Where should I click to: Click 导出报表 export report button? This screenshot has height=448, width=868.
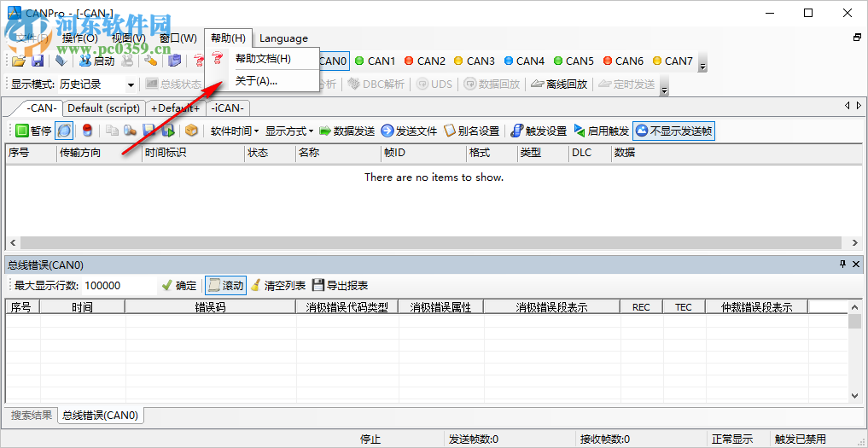click(341, 286)
